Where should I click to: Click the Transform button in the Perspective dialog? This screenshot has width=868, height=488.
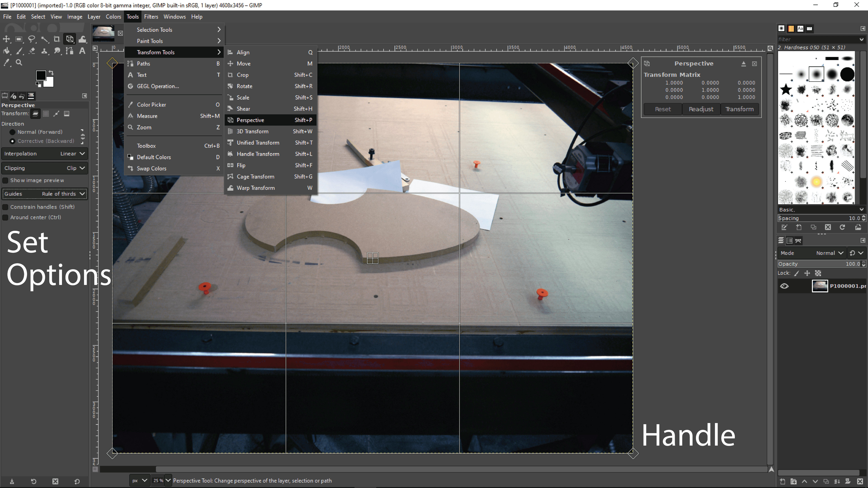pos(739,109)
